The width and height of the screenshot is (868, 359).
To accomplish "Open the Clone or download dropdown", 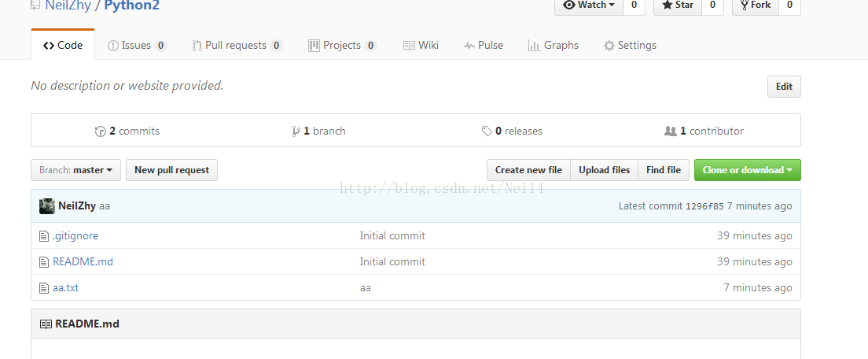I will pos(748,170).
